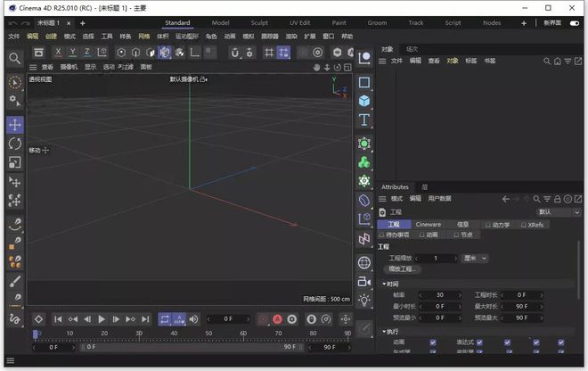The width and height of the screenshot is (588, 371).
Task: Click the Cube primitive icon
Action: tap(364, 101)
